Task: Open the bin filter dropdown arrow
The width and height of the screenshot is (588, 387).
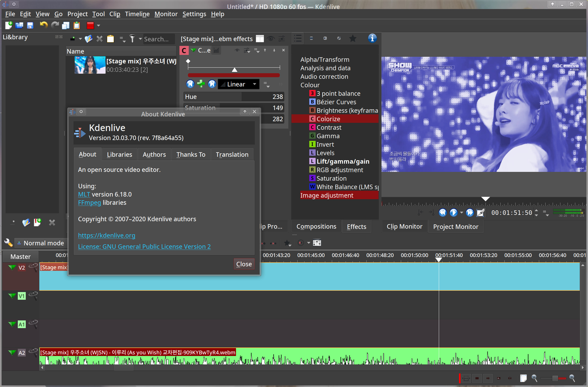Action: point(140,39)
